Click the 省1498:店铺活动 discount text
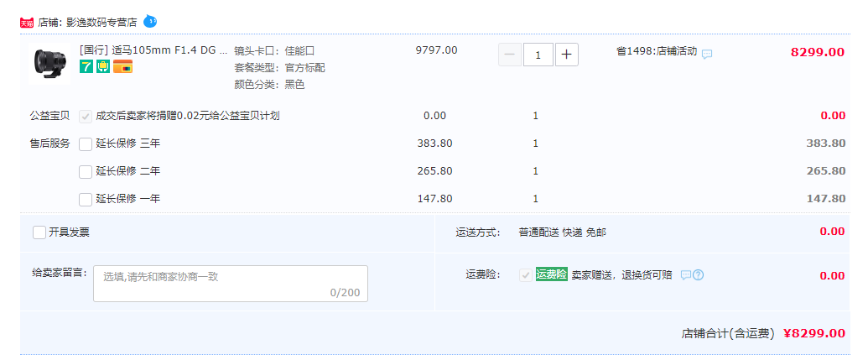Image resolution: width=868 pixels, height=355 pixels. click(x=657, y=51)
